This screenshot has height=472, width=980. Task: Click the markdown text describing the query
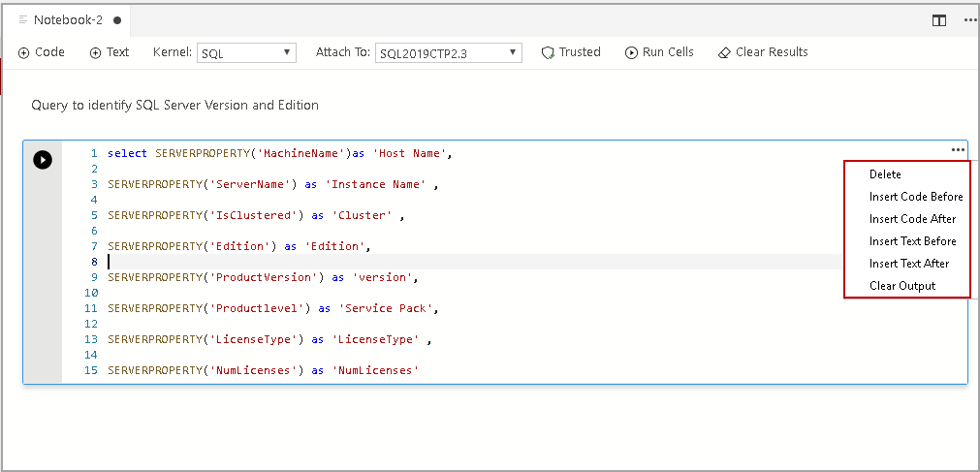click(x=174, y=105)
